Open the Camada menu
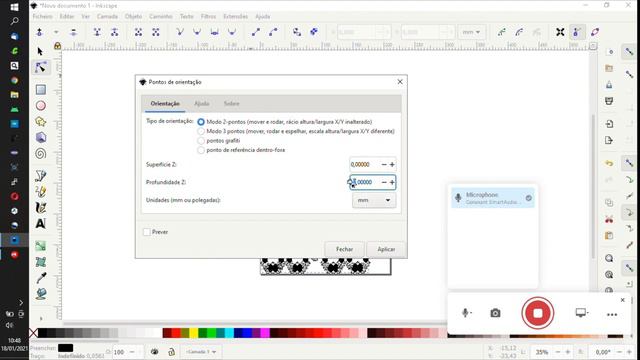 pos(107,16)
